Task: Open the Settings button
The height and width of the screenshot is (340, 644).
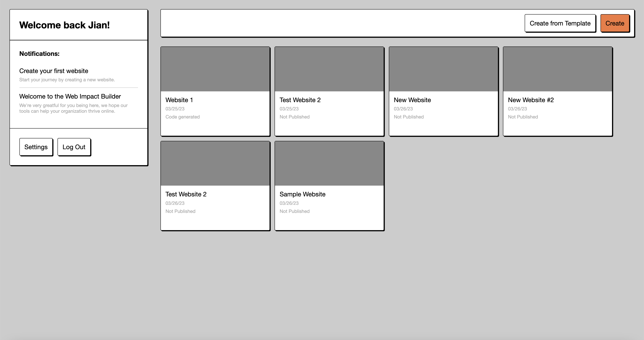Action: click(36, 147)
